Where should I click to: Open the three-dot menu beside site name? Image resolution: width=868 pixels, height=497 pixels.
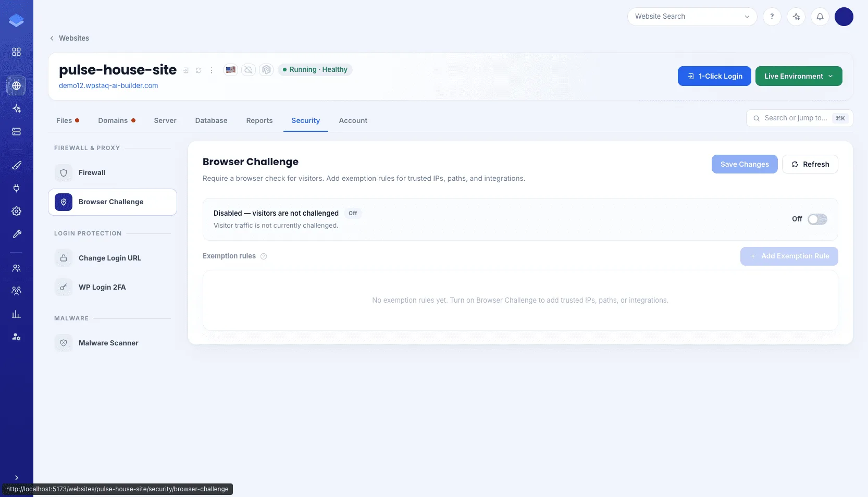tap(212, 70)
